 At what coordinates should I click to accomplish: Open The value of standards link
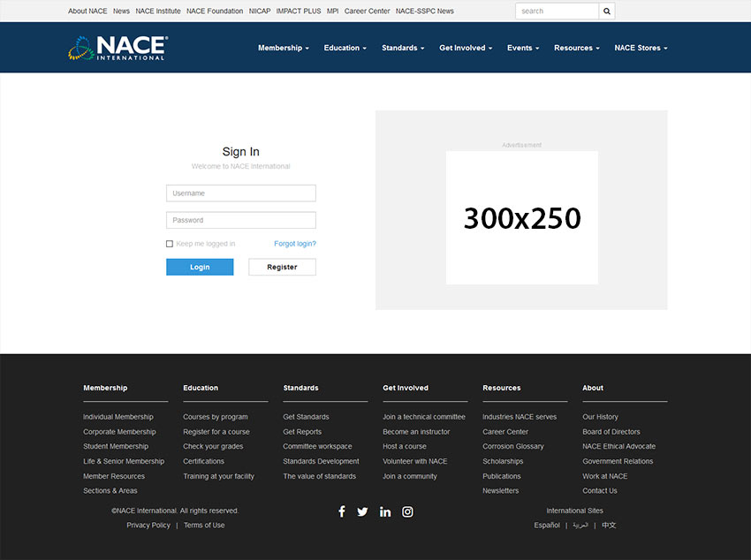tap(319, 476)
